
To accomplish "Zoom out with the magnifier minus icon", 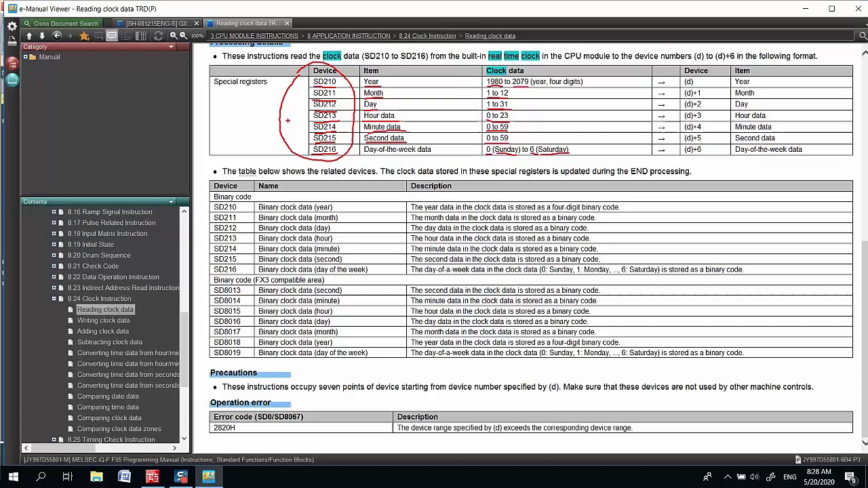I will click(x=184, y=36).
